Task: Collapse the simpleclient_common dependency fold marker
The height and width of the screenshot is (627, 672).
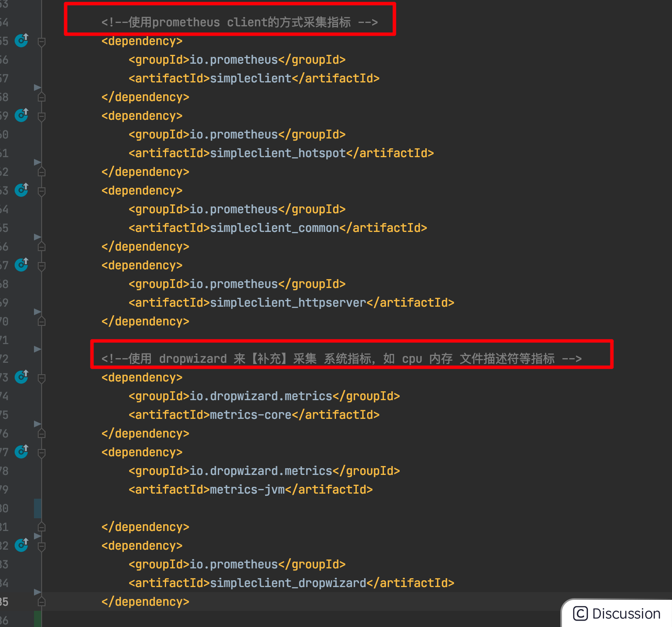Action: (42, 191)
